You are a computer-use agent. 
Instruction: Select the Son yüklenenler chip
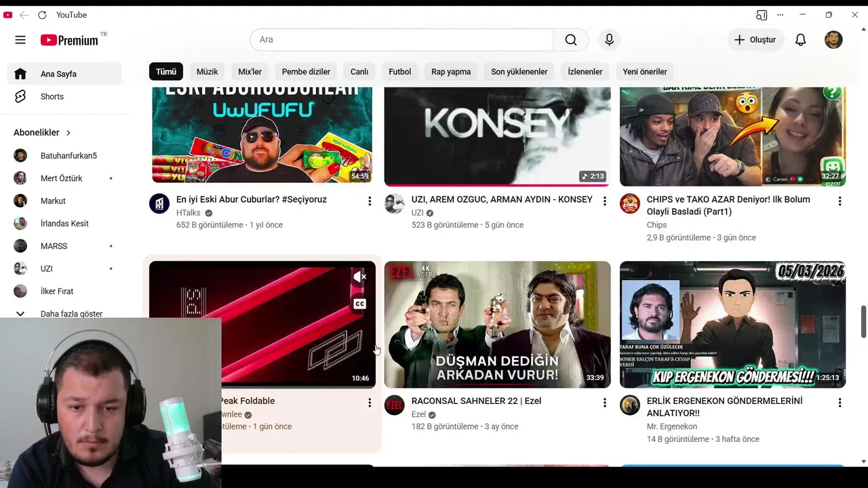[x=519, y=72]
